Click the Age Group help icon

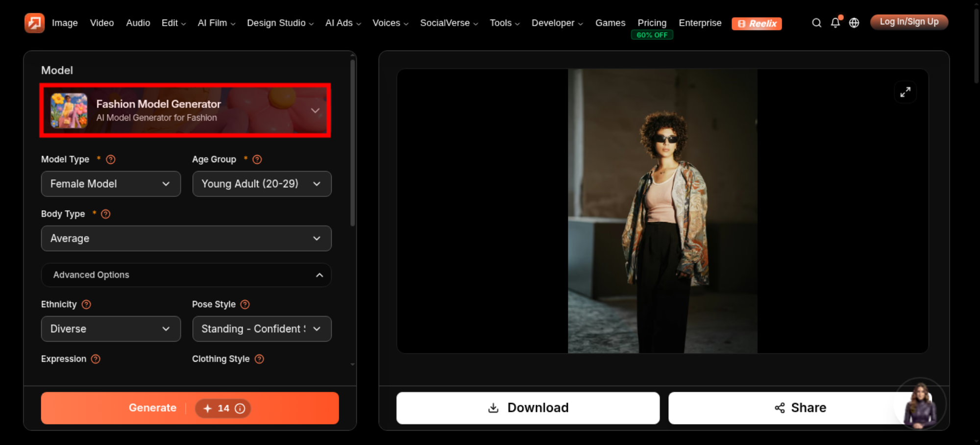[x=257, y=159]
